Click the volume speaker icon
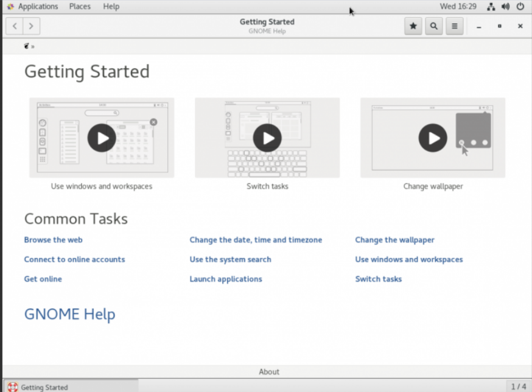The height and width of the screenshot is (392, 532). (506, 7)
